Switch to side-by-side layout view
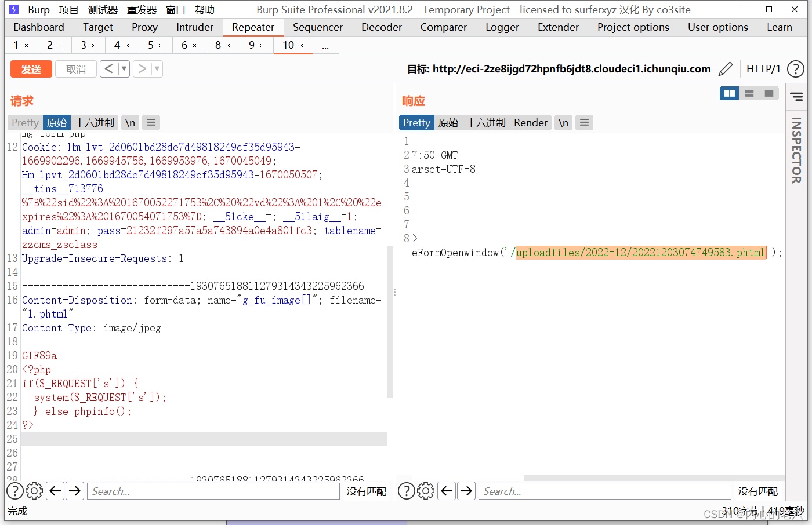Screen dimensions: 812x525 click(730, 93)
